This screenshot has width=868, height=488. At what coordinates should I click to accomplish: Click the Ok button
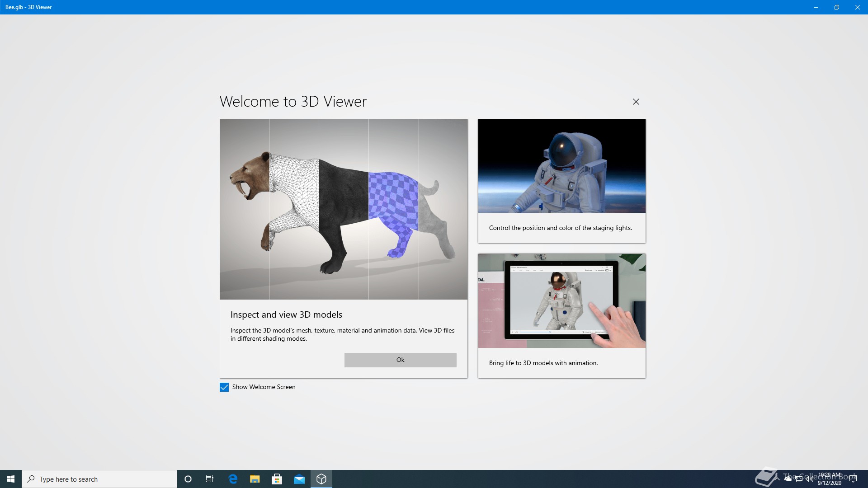[400, 360]
